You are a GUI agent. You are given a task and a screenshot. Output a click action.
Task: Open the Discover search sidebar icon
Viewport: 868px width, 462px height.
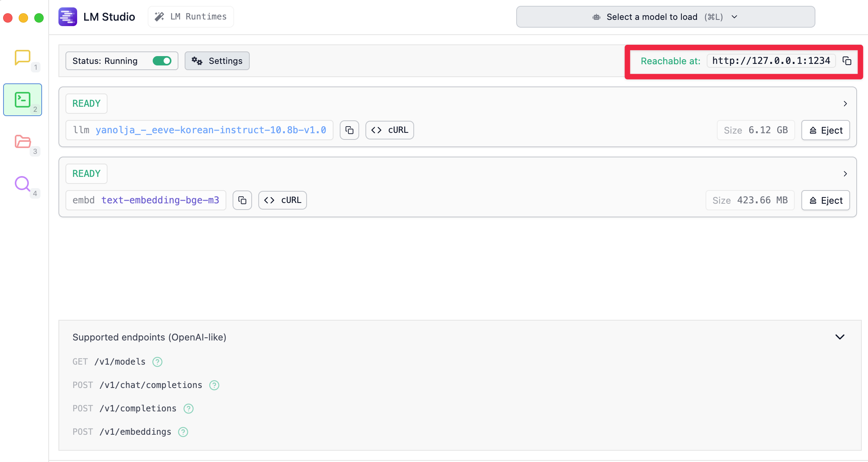23,183
